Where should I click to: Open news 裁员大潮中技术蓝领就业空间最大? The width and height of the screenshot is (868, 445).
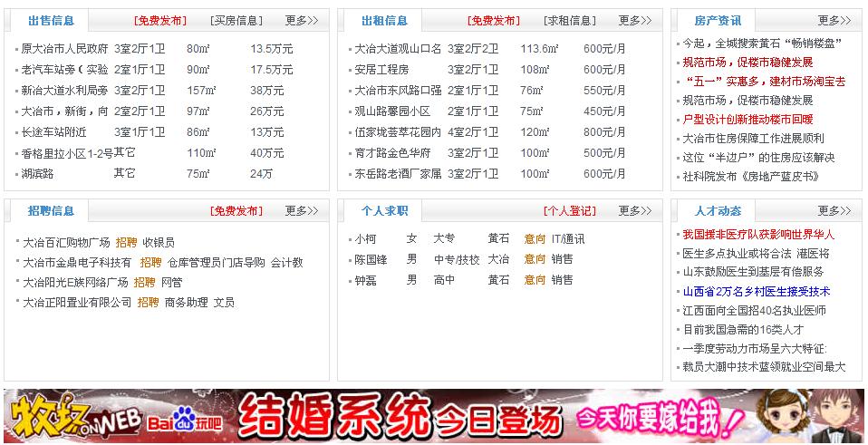pos(764,367)
